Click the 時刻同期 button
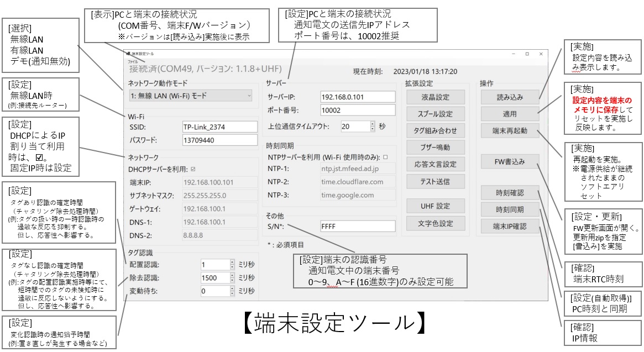Screen dimensions: 644x352 click(509, 209)
